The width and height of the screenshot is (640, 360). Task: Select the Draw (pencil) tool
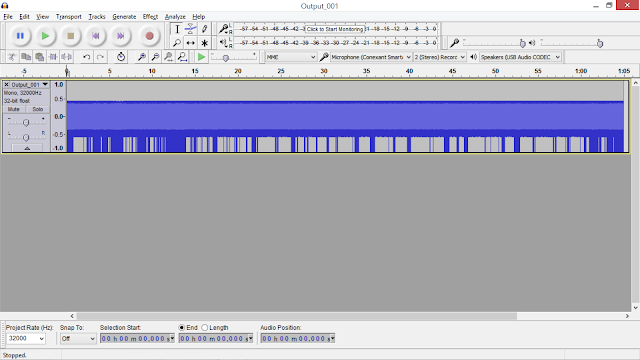(204, 29)
